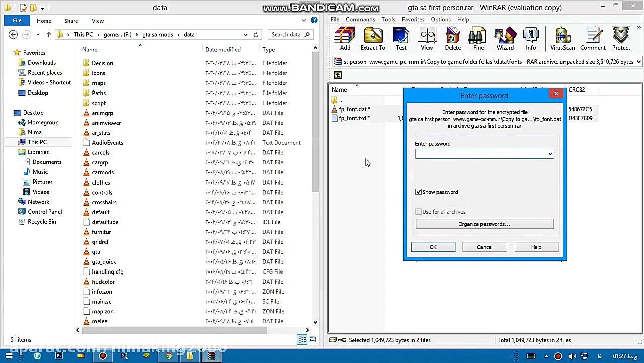Click the New folder icon in Explorer title bar
The height and width of the screenshot is (363, 644).
[33, 8]
